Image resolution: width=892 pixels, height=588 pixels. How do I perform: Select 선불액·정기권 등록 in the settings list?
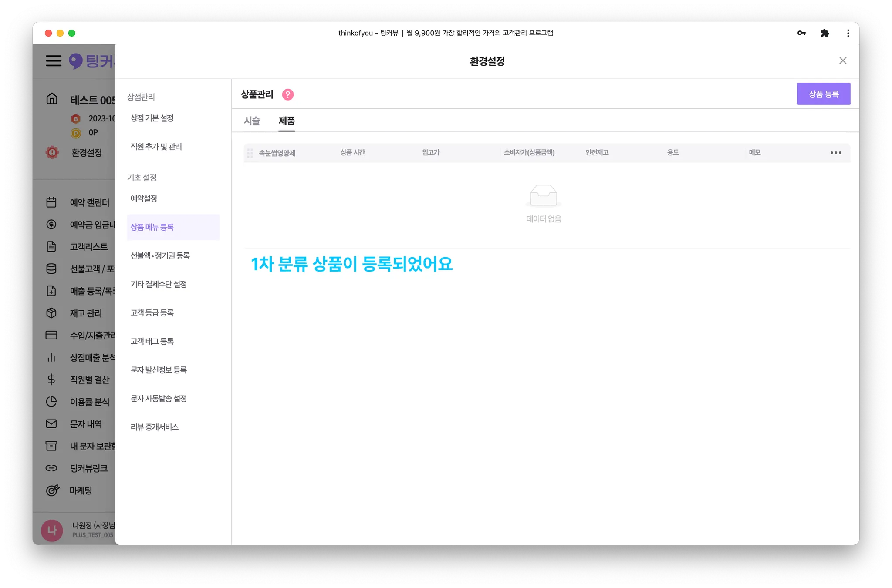tap(160, 256)
